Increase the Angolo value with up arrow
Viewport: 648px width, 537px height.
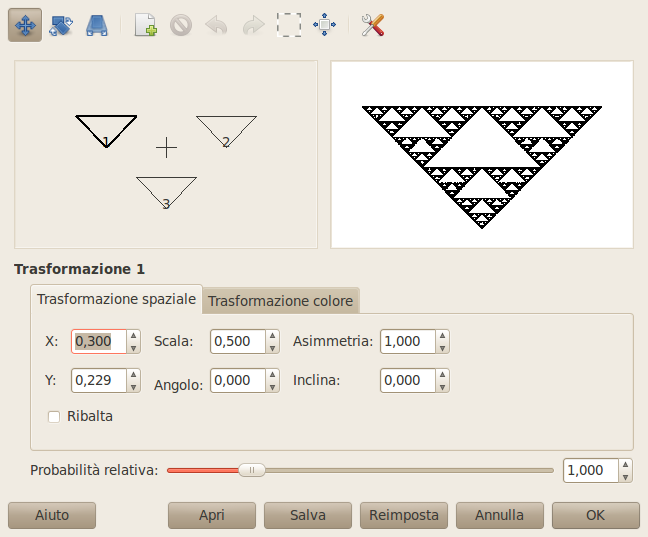pos(271,375)
